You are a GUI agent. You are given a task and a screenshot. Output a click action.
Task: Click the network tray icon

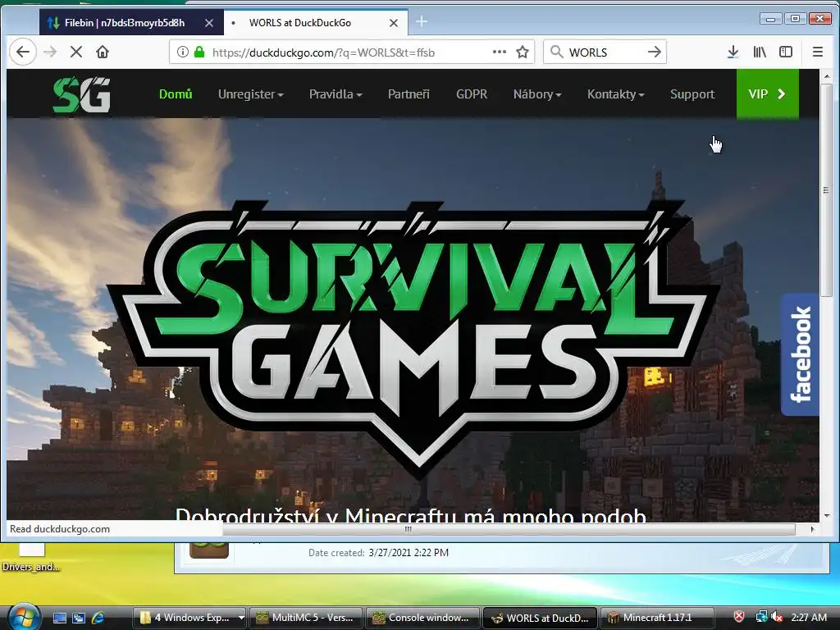click(x=761, y=617)
